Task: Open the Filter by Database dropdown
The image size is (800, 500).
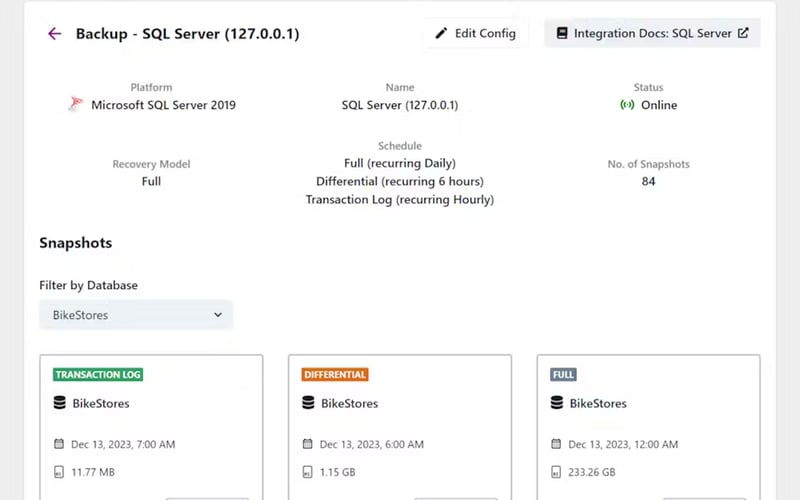Action: pyautogui.click(x=136, y=315)
